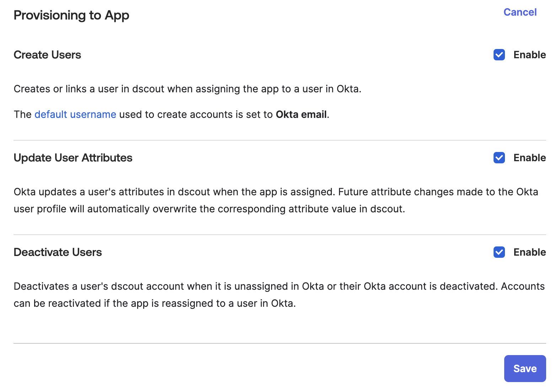Click the Enable label beside Update User Attributes

click(529, 158)
